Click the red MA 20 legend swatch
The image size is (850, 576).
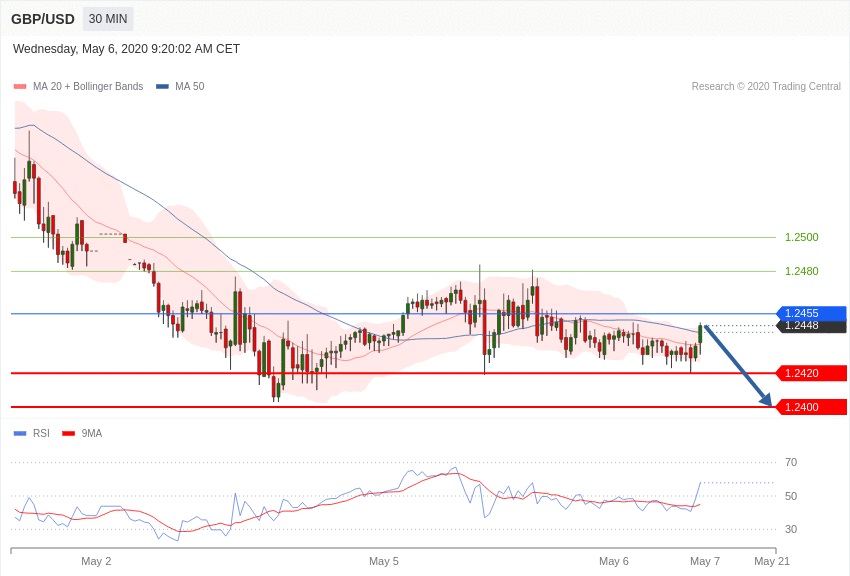tap(20, 87)
